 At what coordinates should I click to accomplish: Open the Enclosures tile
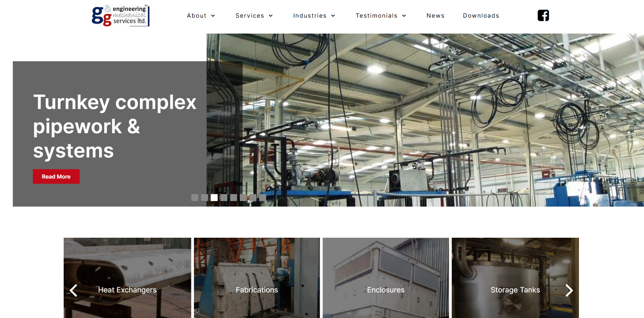click(x=386, y=278)
